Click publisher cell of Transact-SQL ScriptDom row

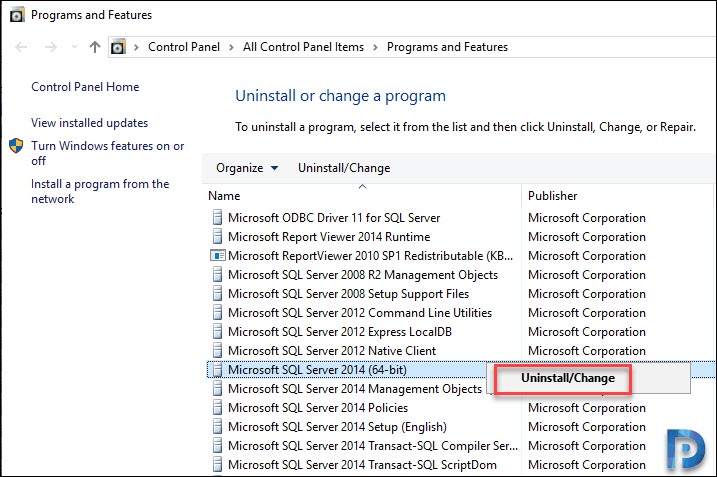[587, 465]
